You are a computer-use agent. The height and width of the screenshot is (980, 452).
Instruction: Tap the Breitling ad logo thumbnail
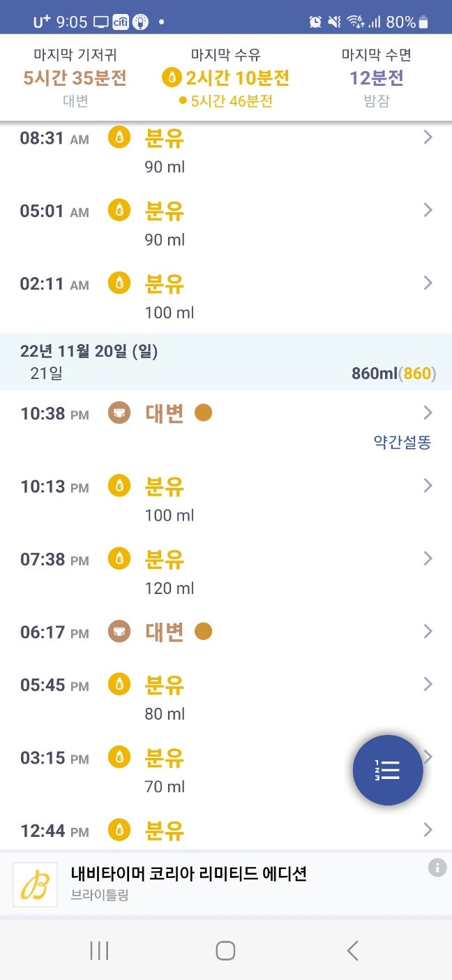coord(35,884)
